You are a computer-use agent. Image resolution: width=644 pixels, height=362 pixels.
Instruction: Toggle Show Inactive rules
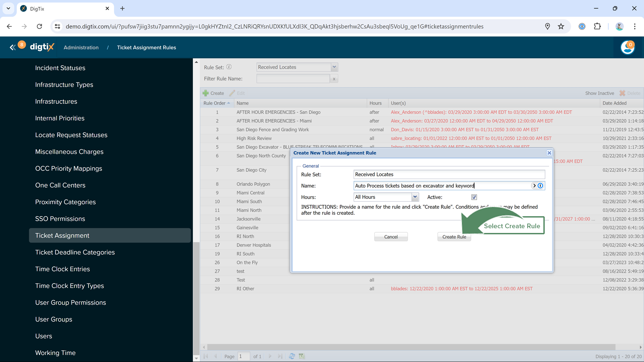click(599, 93)
